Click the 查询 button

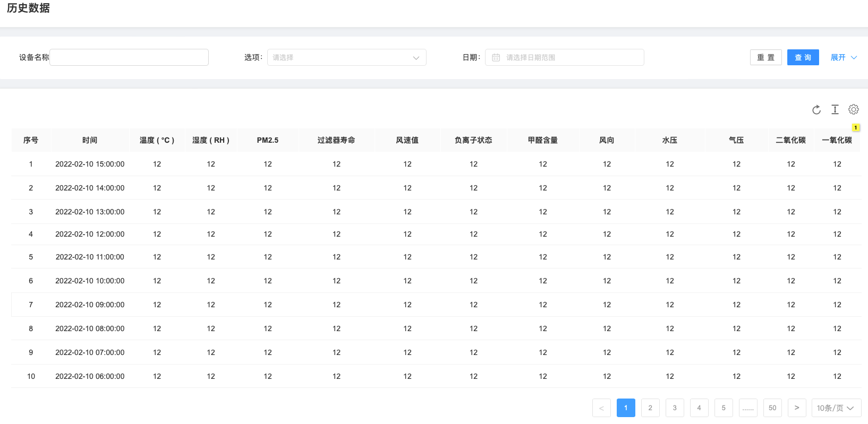tap(803, 57)
